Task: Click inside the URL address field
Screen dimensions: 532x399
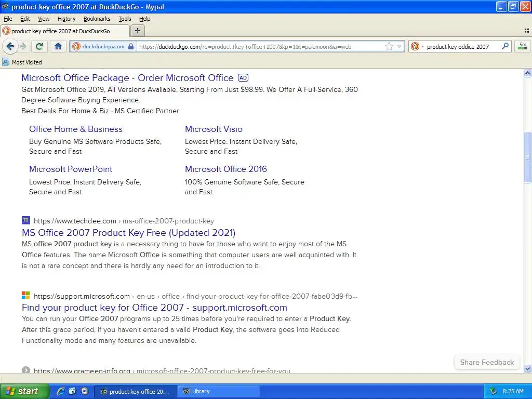Action: click(x=260, y=46)
